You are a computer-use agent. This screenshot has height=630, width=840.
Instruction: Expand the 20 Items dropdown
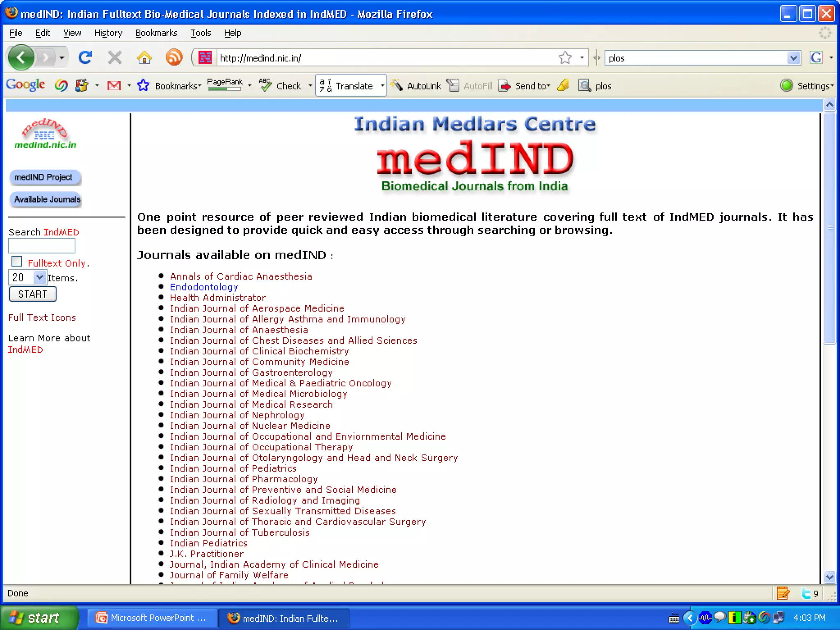point(39,277)
